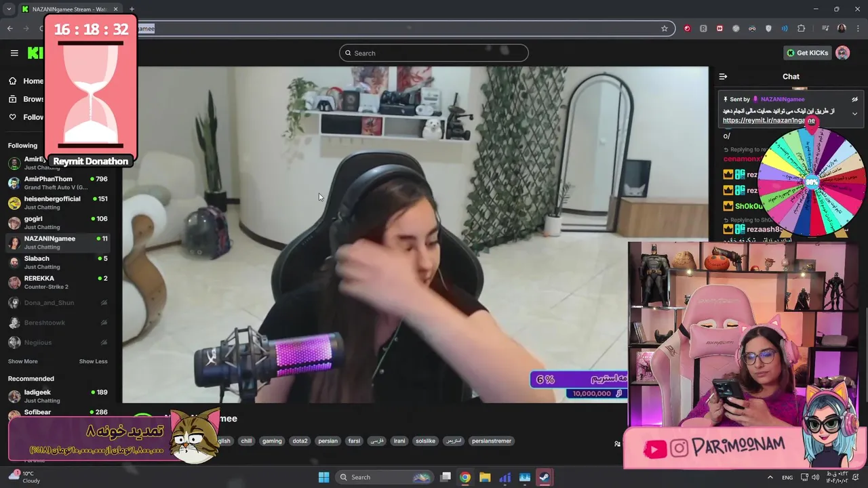Open offline Bereshtoowk channel

(x=58, y=323)
